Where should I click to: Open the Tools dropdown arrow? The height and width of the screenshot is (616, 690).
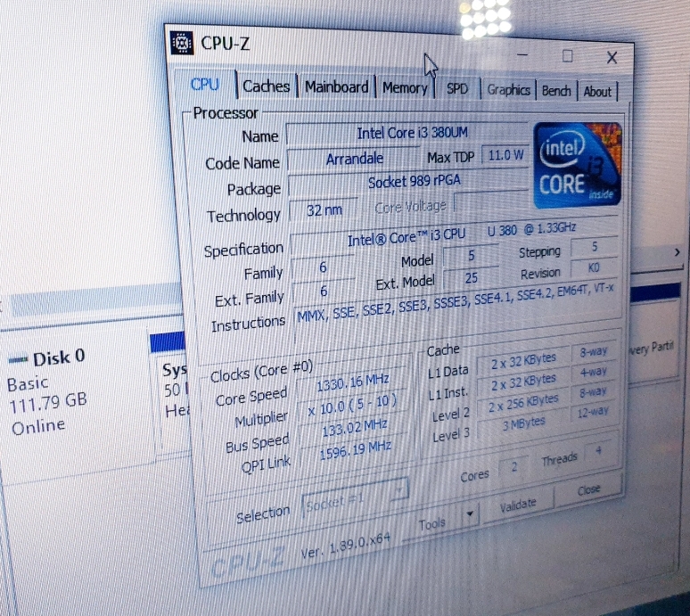pos(470,516)
